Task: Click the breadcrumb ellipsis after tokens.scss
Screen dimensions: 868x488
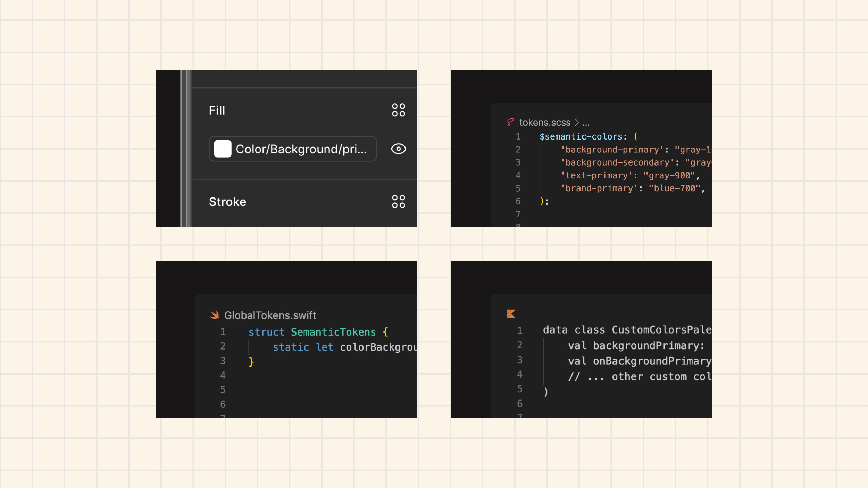Action: [x=586, y=124]
